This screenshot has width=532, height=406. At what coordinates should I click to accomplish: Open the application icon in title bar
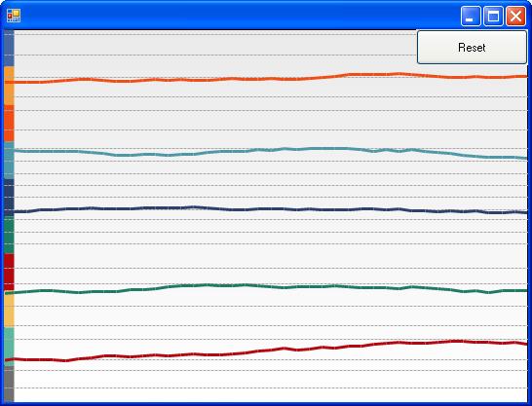tap(14, 16)
